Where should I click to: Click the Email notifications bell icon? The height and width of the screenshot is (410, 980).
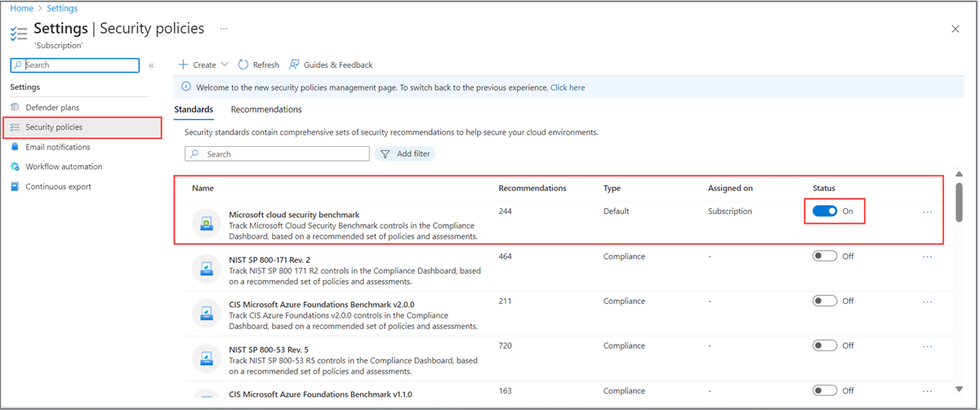[15, 147]
